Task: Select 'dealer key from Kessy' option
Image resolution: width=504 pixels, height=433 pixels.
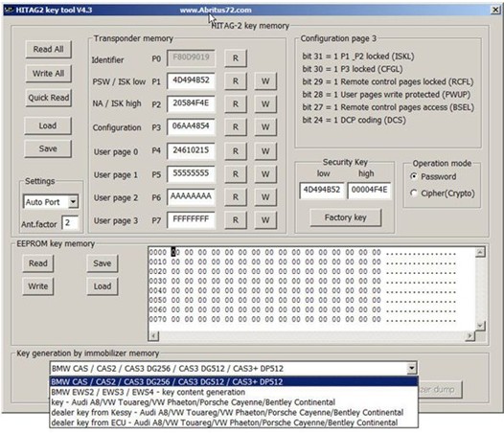Action: (x=234, y=413)
